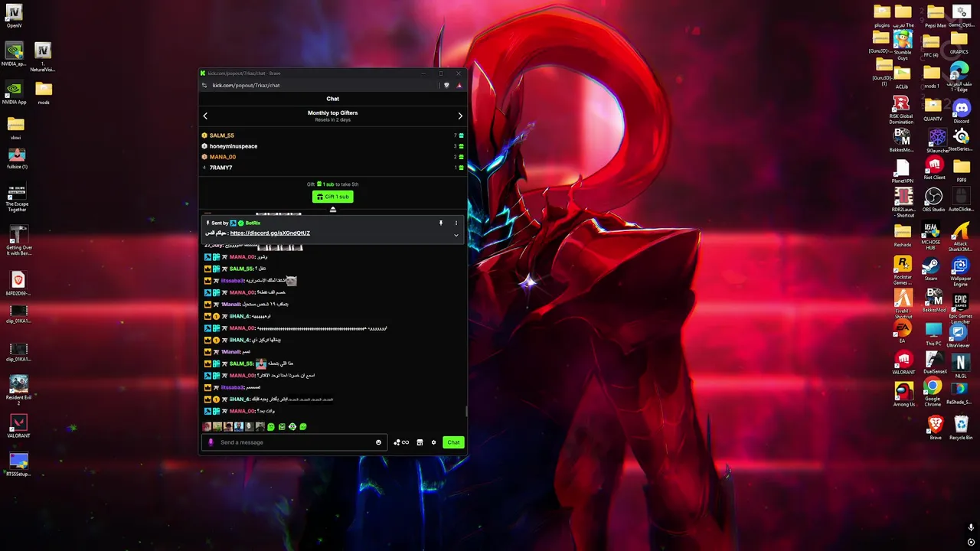Click first emote thumbnail in recent emotes row
The width and height of the screenshot is (980, 551).
pyautogui.click(x=207, y=427)
